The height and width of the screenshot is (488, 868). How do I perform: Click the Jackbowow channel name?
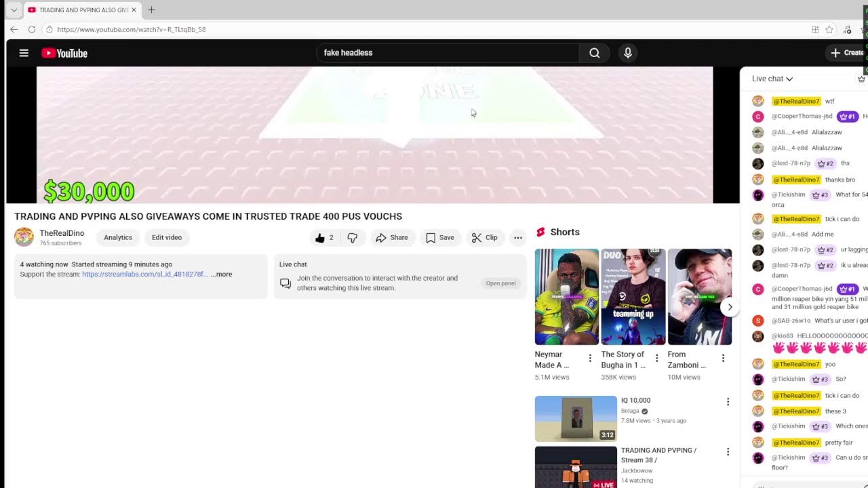click(x=637, y=470)
